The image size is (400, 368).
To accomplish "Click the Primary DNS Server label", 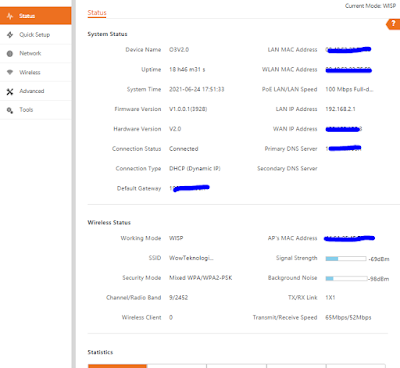I will click(x=291, y=149).
